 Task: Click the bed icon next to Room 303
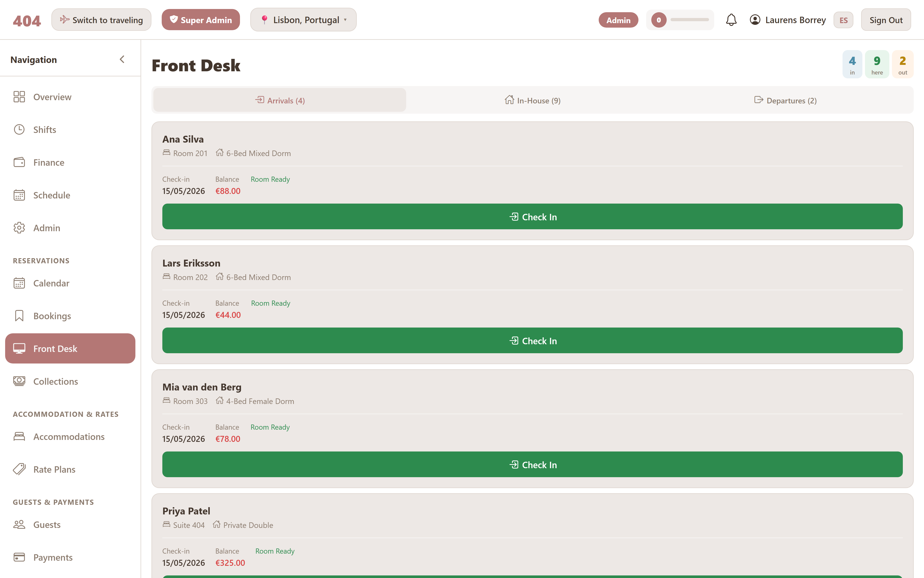coord(166,400)
